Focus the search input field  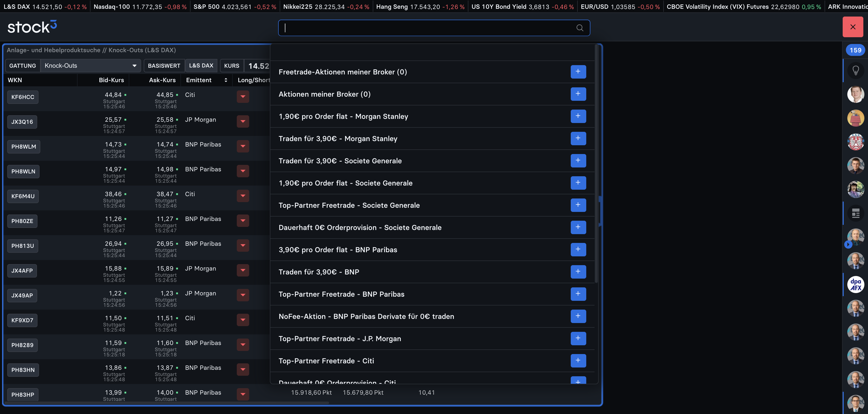coord(434,28)
